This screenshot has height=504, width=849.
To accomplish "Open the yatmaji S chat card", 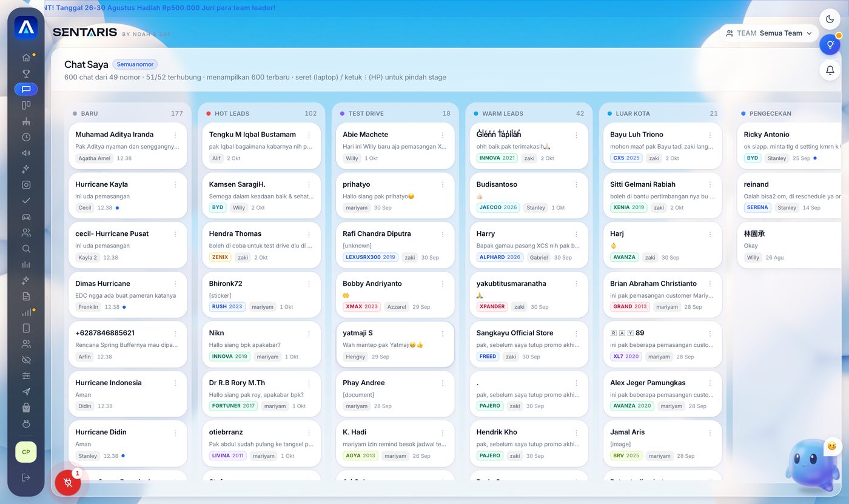I will coord(395,344).
